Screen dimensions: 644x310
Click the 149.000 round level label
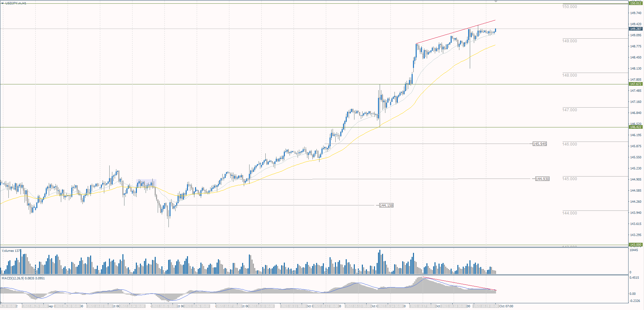[x=570, y=41]
